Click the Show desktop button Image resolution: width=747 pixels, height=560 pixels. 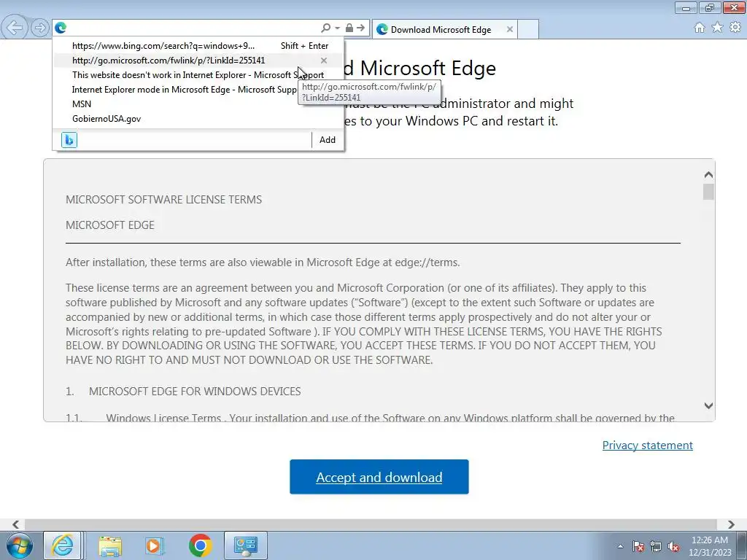tap(742, 545)
